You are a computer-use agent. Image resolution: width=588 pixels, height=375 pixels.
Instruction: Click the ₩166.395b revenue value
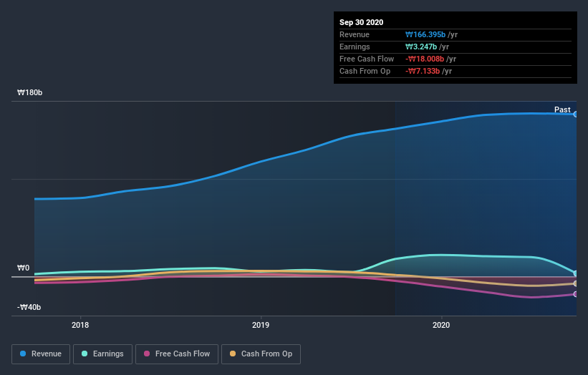click(x=425, y=34)
